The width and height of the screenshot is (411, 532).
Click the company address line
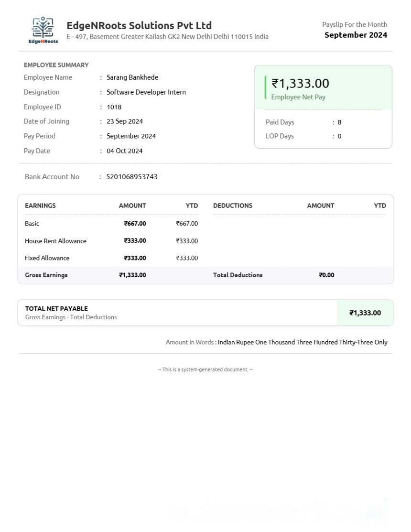pyautogui.click(x=167, y=37)
